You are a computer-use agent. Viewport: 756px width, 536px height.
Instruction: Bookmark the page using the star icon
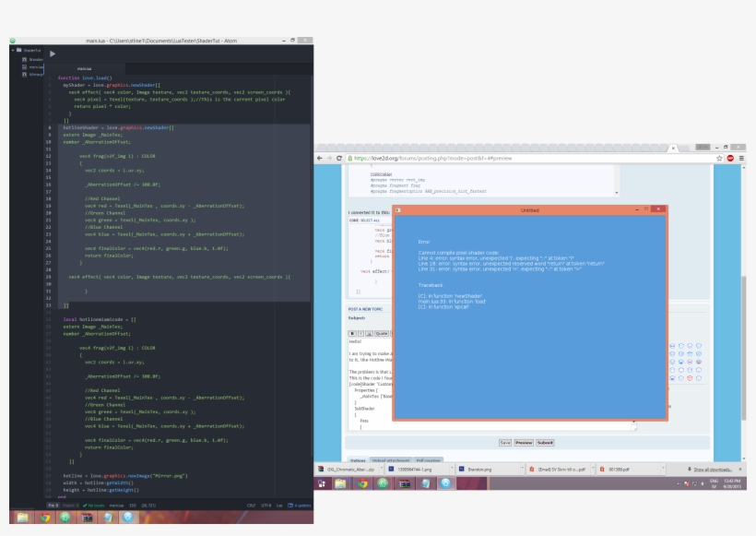721,158
